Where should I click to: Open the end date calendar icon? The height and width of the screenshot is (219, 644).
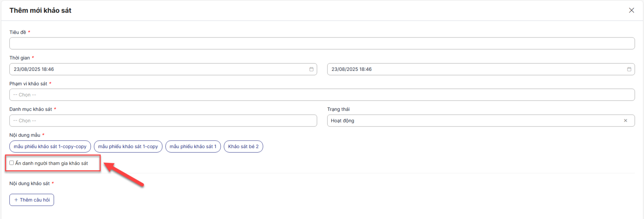coord(629,69)
